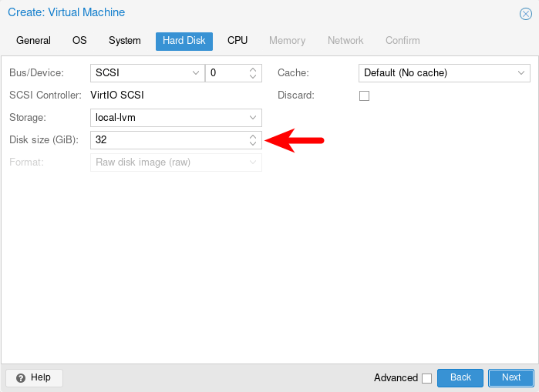Increase the device number spinner

pos(253,69)
